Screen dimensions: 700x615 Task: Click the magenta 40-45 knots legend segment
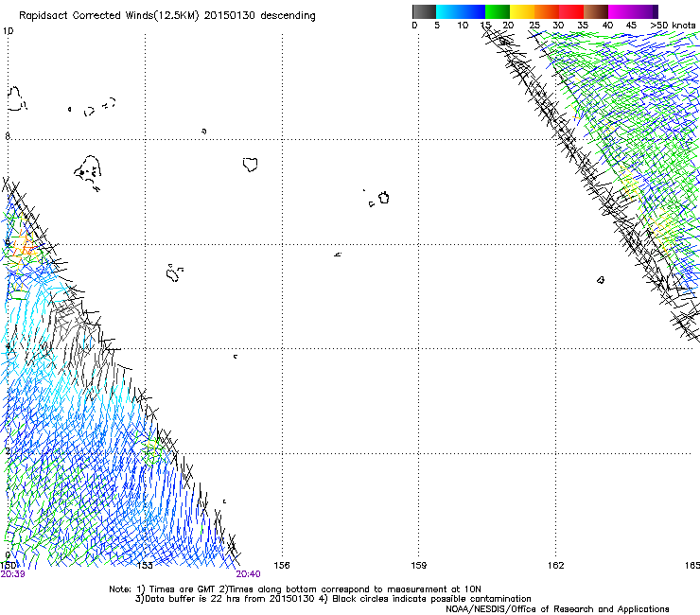621,11
